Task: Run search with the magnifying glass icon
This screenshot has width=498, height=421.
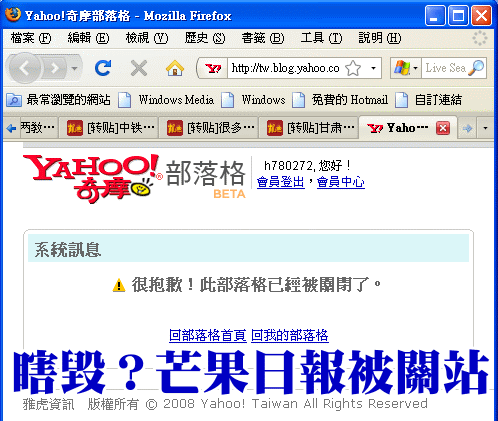Action: click(476, 68)
